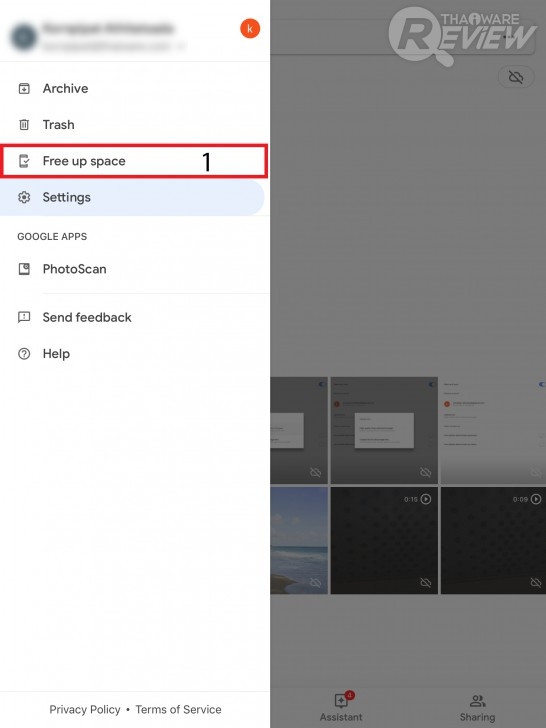Open the middle screenshot thumbnail with dialog
Viewport: 546px width, 728px height.
point(384,430)
